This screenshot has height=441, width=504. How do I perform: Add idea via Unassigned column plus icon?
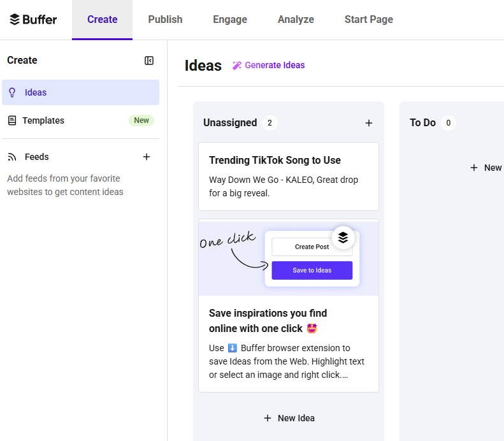click(369, 123)
